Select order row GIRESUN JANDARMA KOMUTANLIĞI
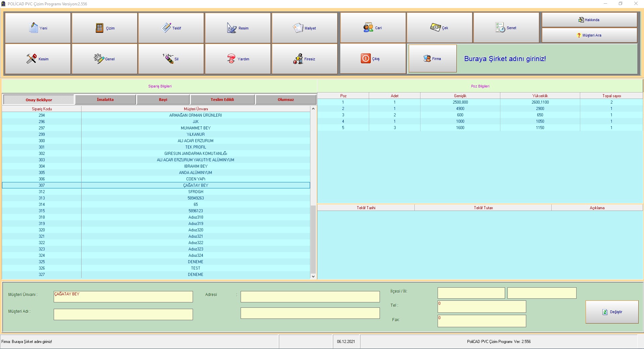 196,154
